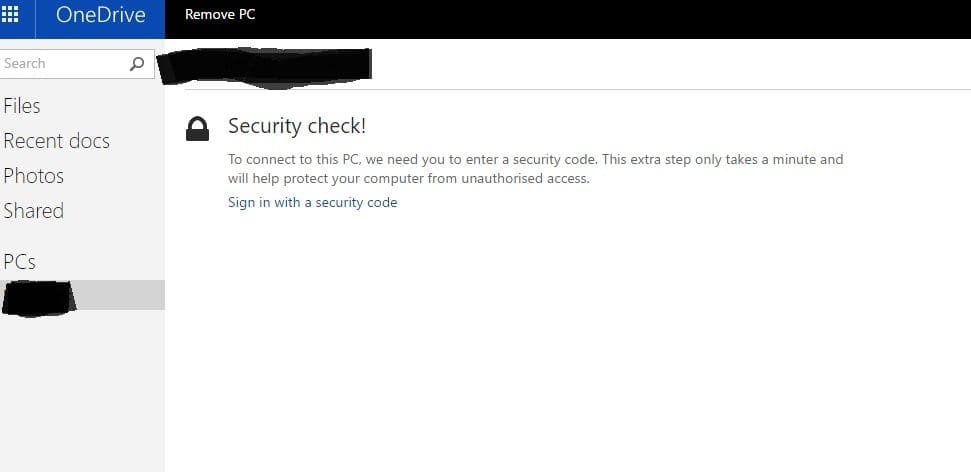Open the app launcher grid
Screen dimensions: 971x472
pyautogui.click(x=10, y=15)
